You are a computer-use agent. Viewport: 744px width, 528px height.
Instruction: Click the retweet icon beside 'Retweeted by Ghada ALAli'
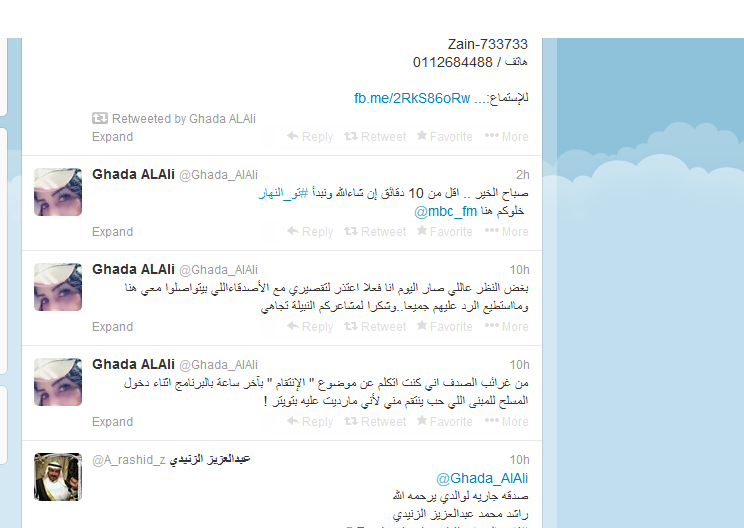pos(100,118)
